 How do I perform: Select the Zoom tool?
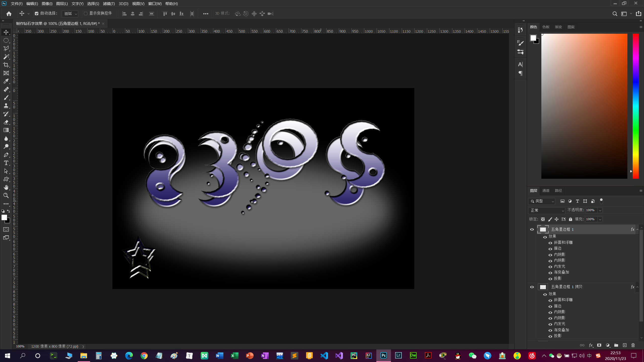tap(6, 196)
